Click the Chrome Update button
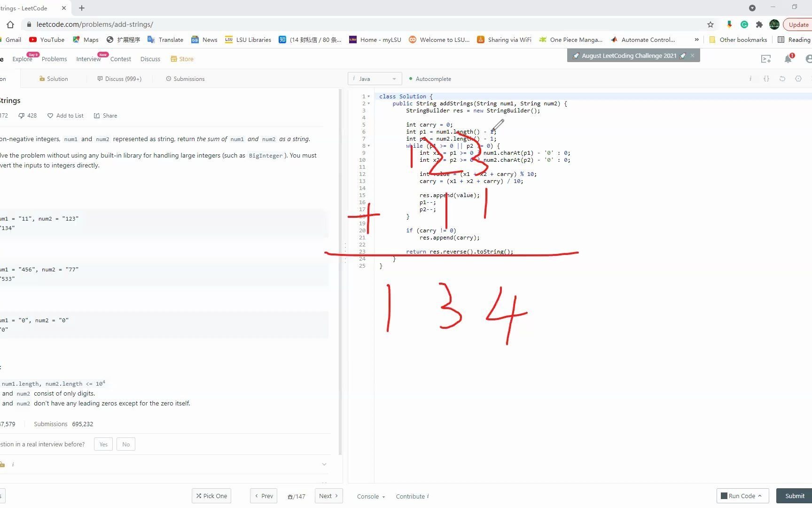The image size is (812, 508). (x=798, y=24)
